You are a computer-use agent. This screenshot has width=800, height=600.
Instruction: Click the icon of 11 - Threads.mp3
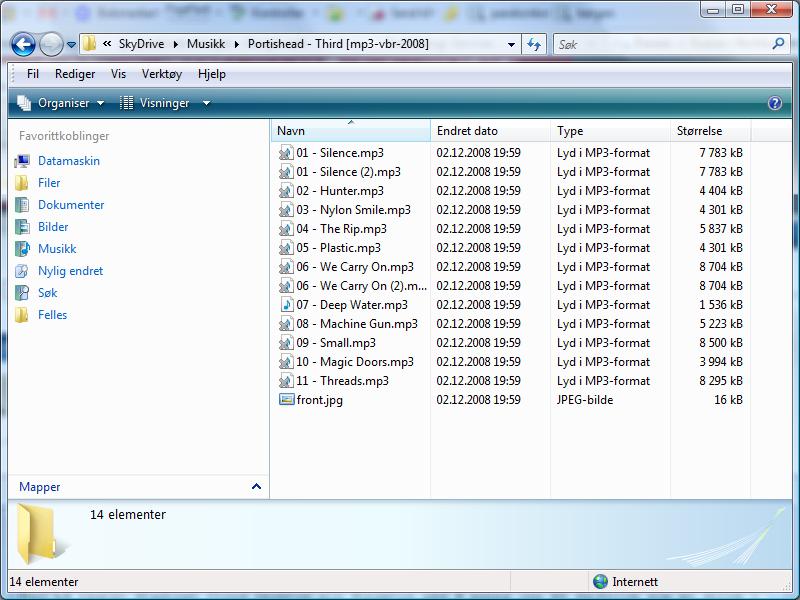click(x=286, y=381)
